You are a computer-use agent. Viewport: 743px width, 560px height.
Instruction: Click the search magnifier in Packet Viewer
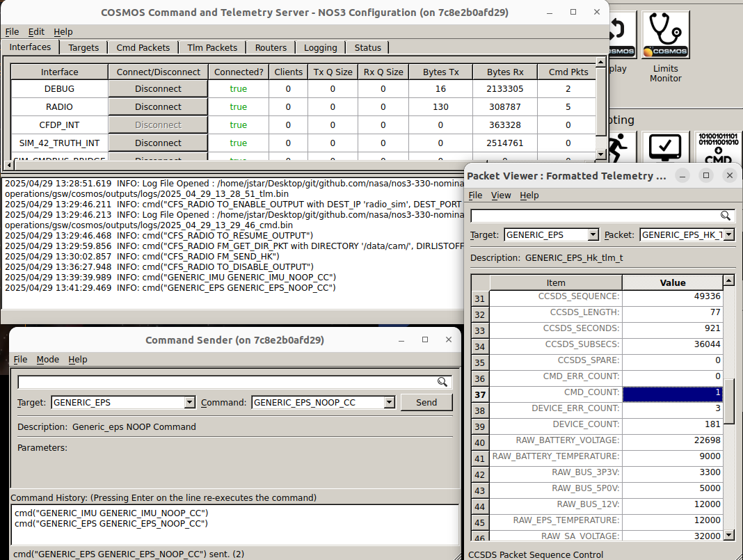click(725, 216)
